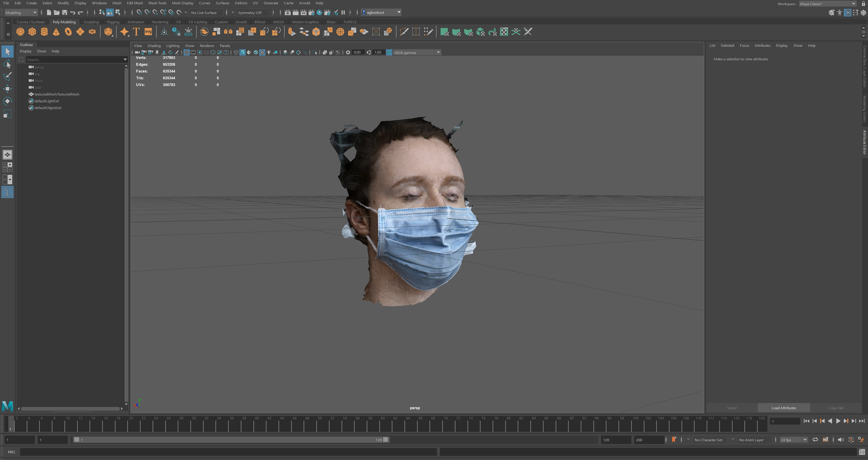Open the Symmetry: Off dropdown
This screenshot has width=868, height=460.
tap(253, 12)
